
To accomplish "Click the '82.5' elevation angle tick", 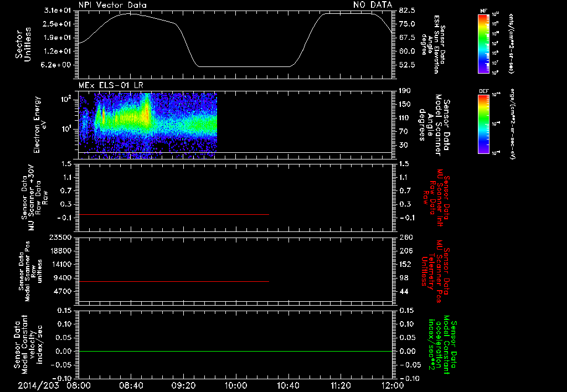I will point(407,11).
